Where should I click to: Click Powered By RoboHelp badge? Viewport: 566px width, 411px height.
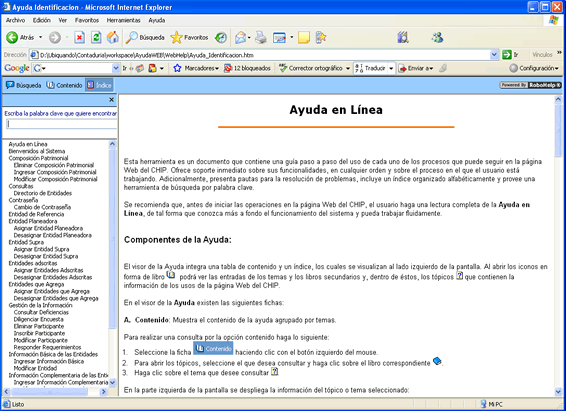point(530,85)
